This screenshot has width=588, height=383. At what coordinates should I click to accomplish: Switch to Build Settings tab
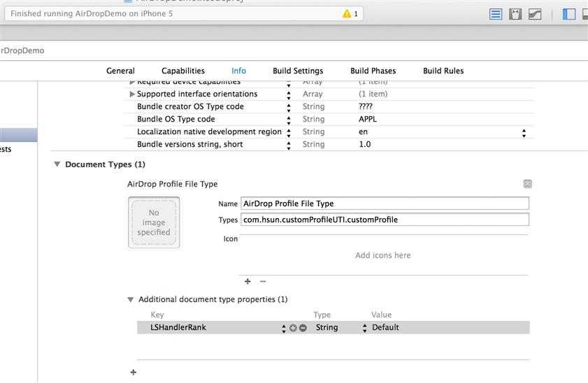298,71
